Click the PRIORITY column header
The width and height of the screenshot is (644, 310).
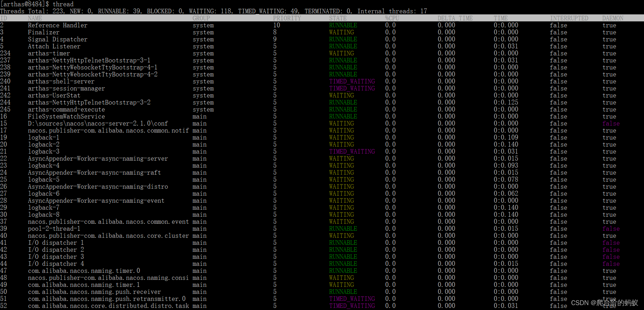tap(287, 18)
